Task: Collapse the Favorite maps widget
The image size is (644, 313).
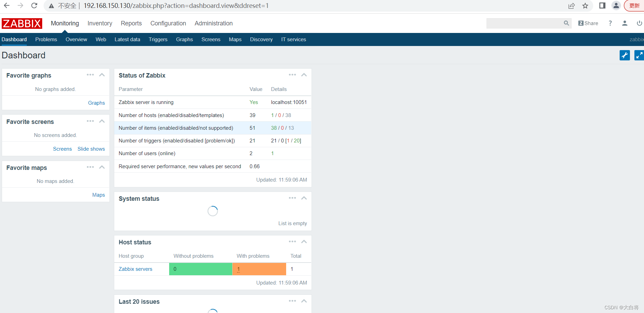Action: (x=102, y=167)
